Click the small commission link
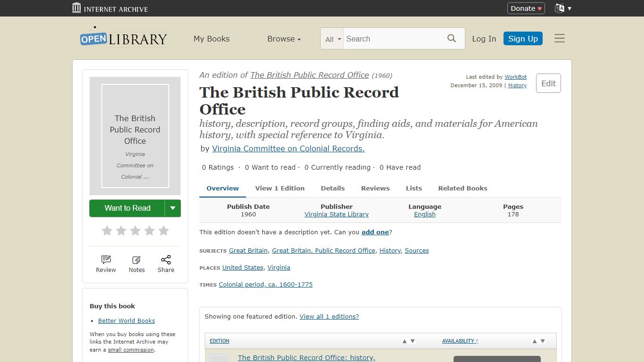 click(131, 350)
